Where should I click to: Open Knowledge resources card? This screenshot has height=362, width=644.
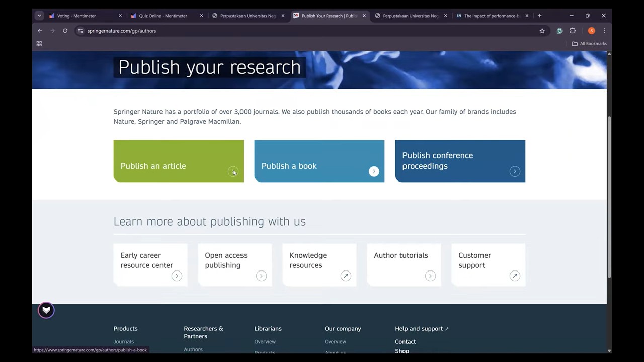(x=319, y=265)
